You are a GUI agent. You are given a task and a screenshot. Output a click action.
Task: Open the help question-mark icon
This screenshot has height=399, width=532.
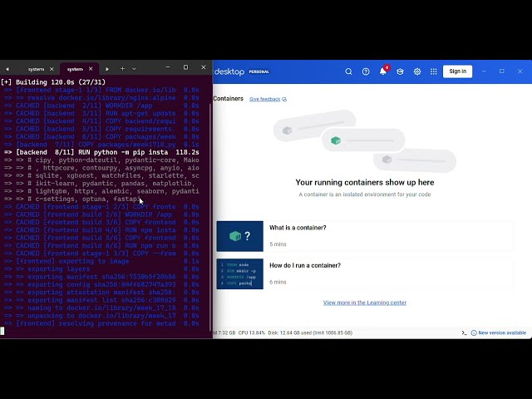click(x=366, y=71)
